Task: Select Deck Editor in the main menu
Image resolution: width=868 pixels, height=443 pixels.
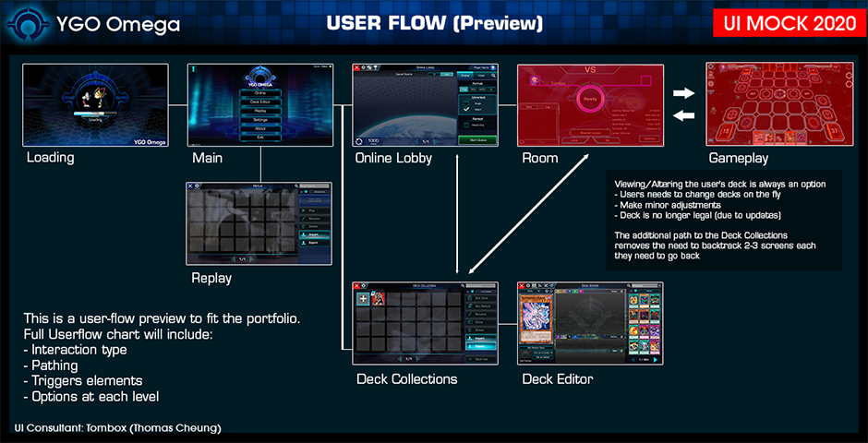Action: [259, 102]
